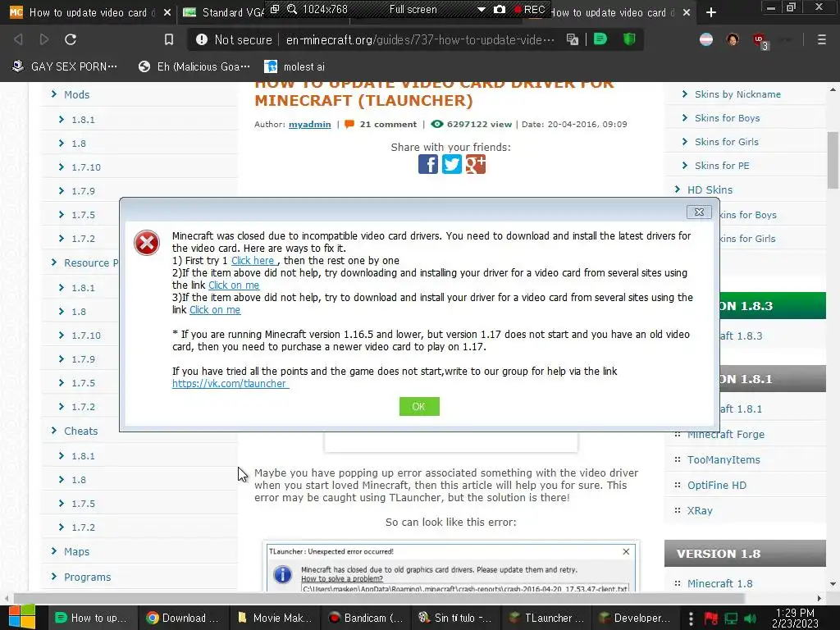Click the green OK button in dialog

pyautogui.click(x=419, y=407)
